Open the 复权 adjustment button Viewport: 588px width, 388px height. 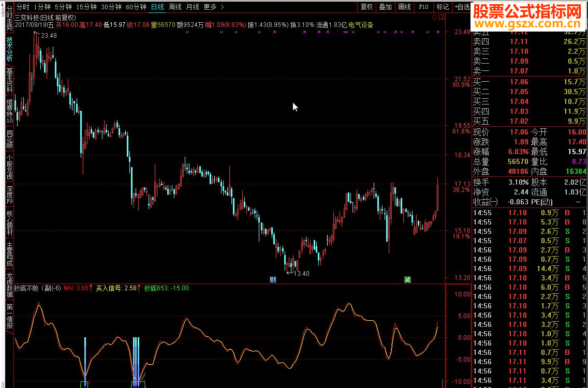[x=366, y=7]
